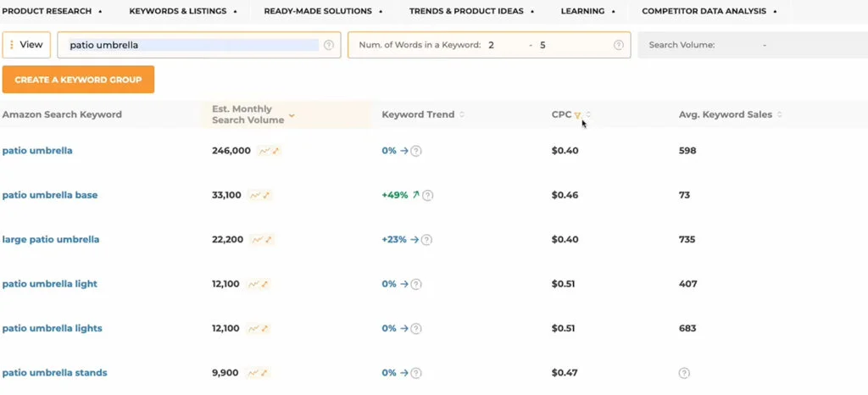Click the CPC column filter funnel icon
The width and height of the screenshot is (868, 395).
pos(577,115)
